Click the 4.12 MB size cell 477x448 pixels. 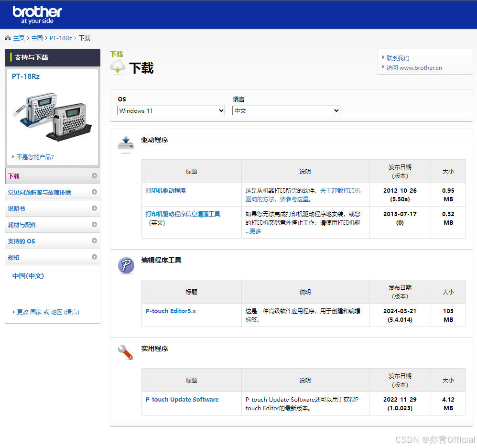[x=448, y=404]
